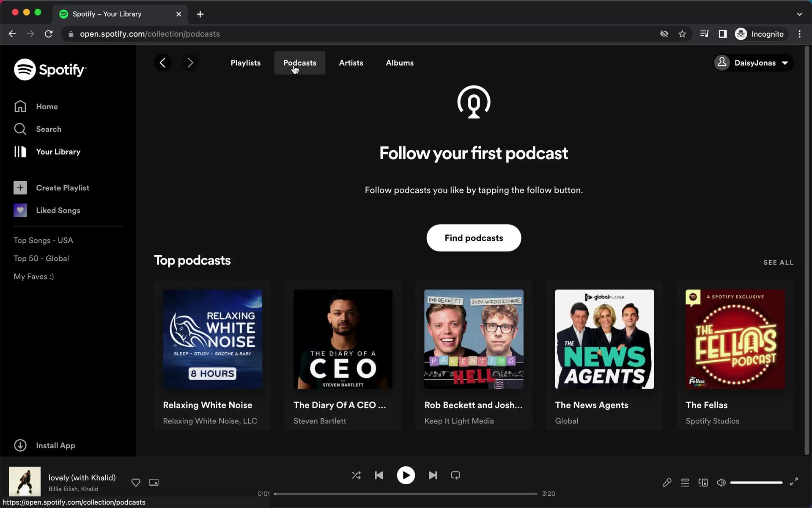This screenshot has height=508, width=812.
Task: Go back with the Spotify back chevron
Action: click(163, 63)
